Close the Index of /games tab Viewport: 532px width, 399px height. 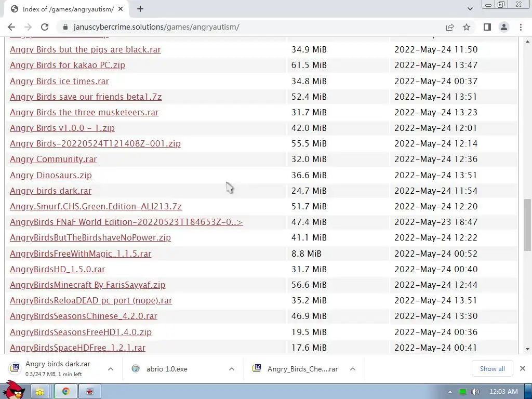(x=121, y=9)
